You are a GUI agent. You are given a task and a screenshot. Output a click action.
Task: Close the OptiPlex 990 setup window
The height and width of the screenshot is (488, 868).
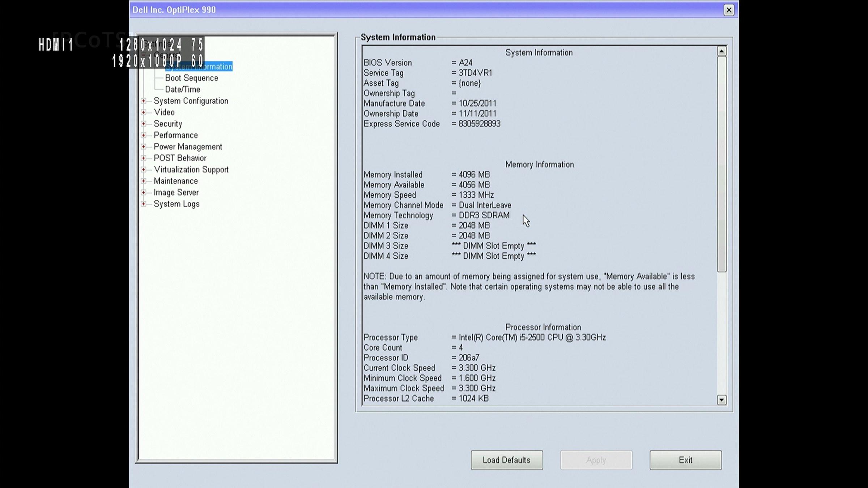tap(729, 10)
